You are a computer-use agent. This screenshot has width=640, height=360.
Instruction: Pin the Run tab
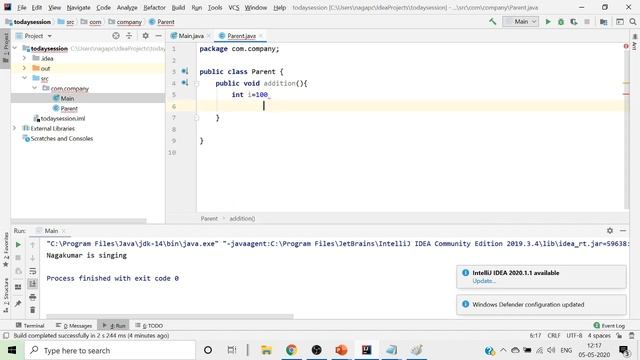18,303
